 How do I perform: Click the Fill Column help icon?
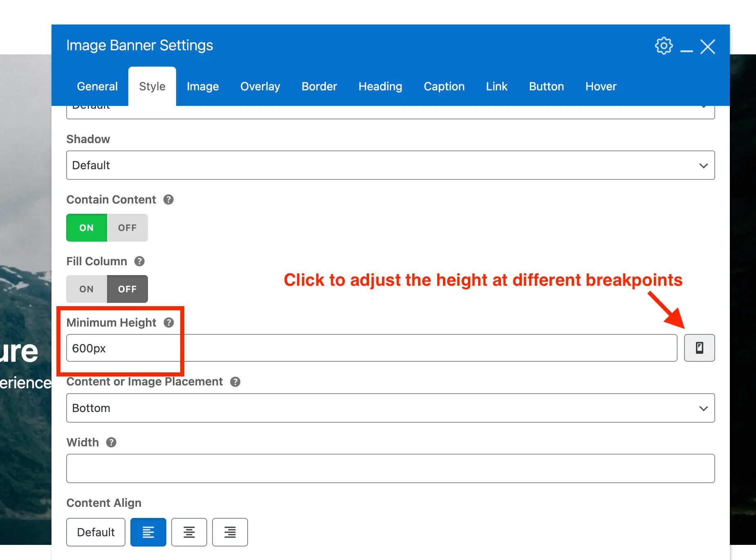[x=139, y=261]
